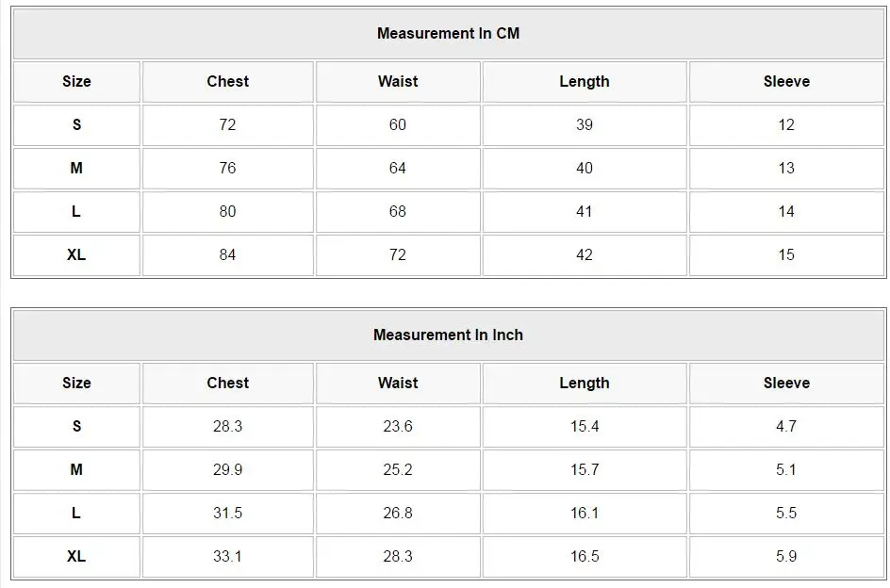Select the M size cell in Inch table
The image size is (890, 588).
pos(76,470)
